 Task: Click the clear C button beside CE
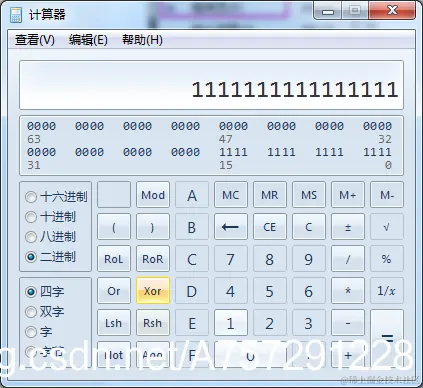[x=309, y=227]
